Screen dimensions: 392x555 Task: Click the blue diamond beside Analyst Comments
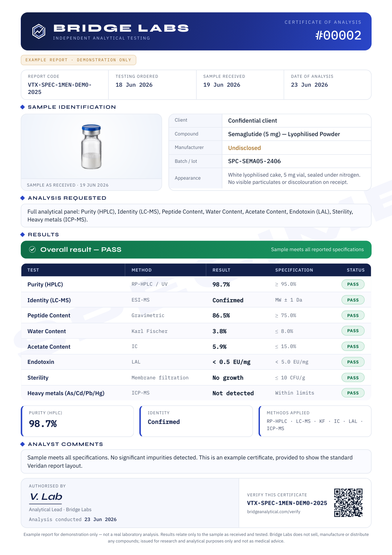tap(23, 444)
